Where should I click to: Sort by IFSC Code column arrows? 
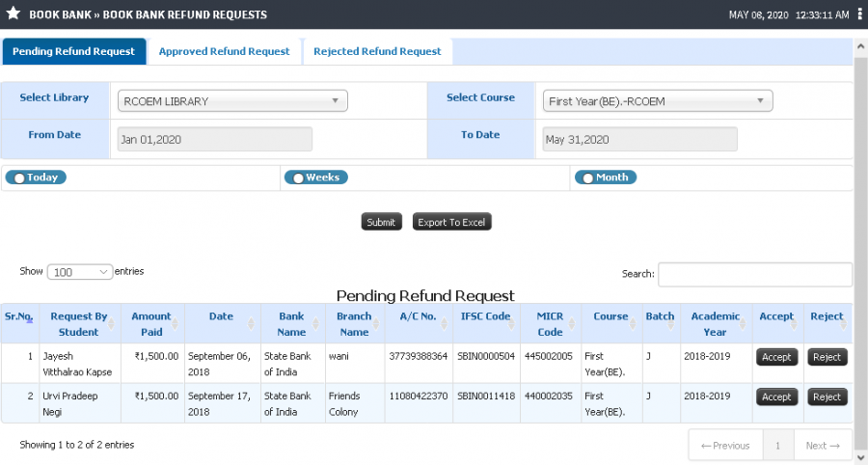tap(511, 324)
